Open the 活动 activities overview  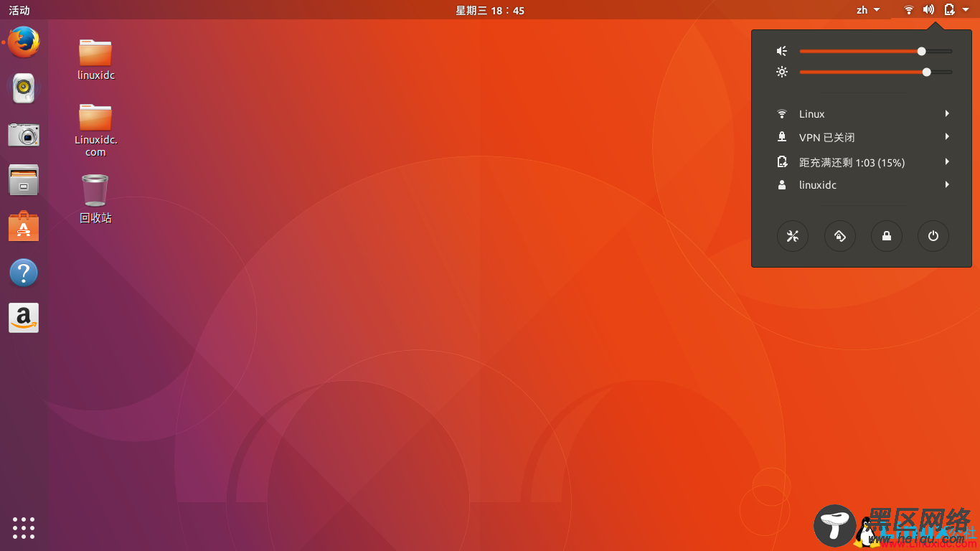[x=19, y=10]
